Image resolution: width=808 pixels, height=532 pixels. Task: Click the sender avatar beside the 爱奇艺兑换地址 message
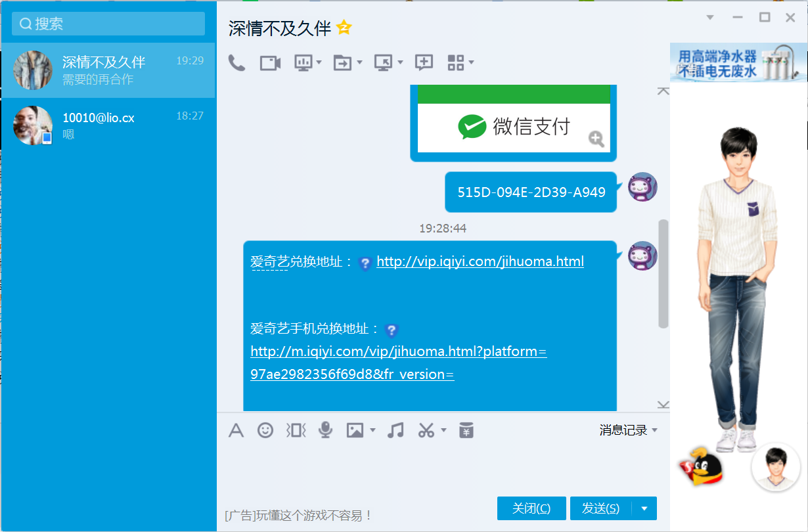pos(642,255)
